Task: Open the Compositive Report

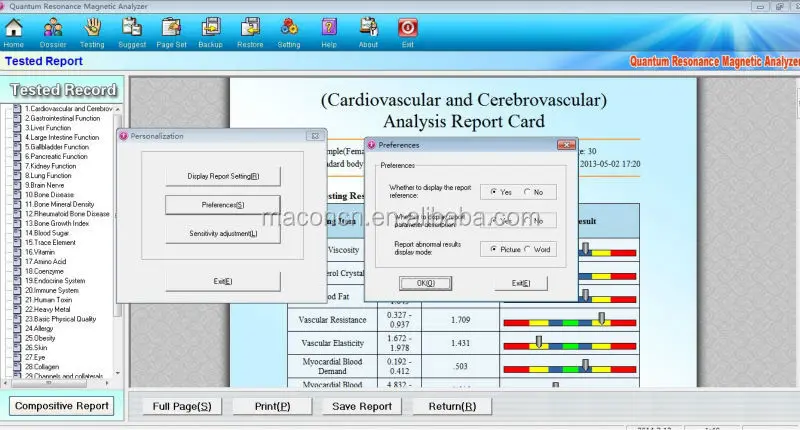Action: pos(62,406)
